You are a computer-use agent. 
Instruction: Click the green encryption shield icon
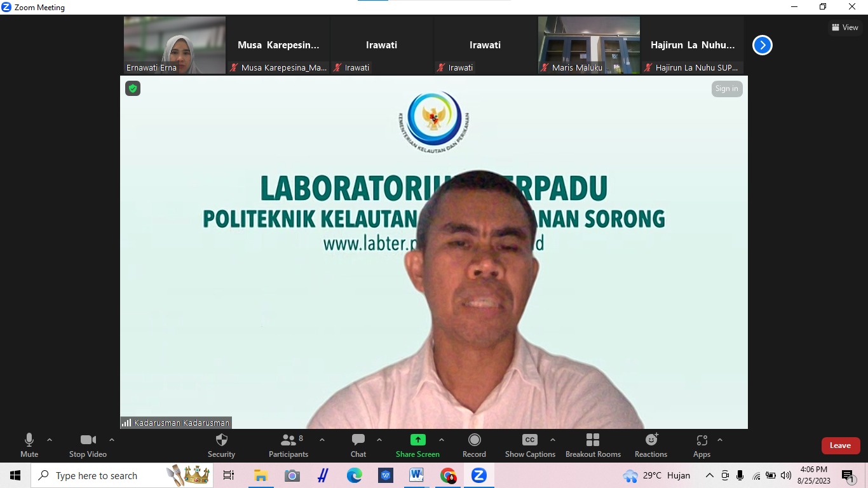pyautogui.click(x=133, y=88)
